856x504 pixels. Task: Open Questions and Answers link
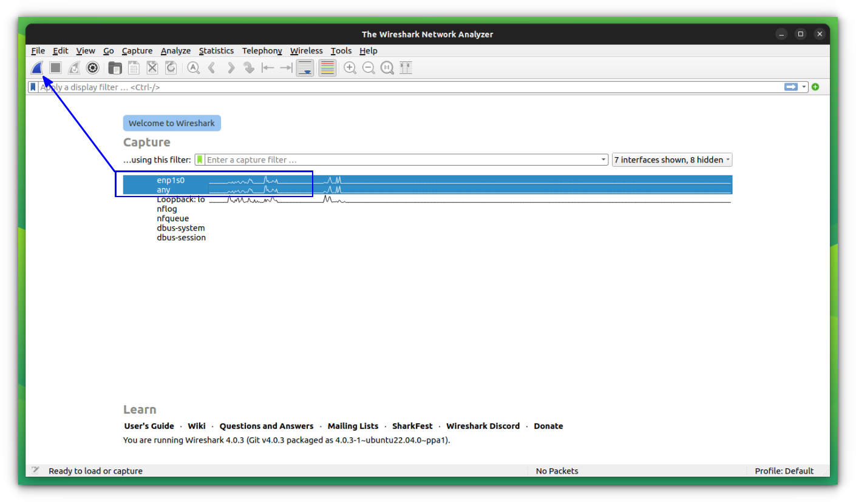point(267,426)
